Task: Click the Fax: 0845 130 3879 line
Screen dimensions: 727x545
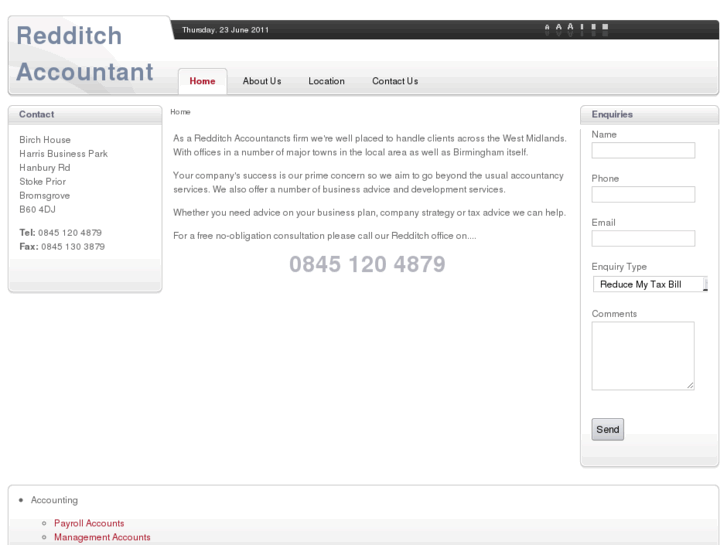Action: pos(62,246)
